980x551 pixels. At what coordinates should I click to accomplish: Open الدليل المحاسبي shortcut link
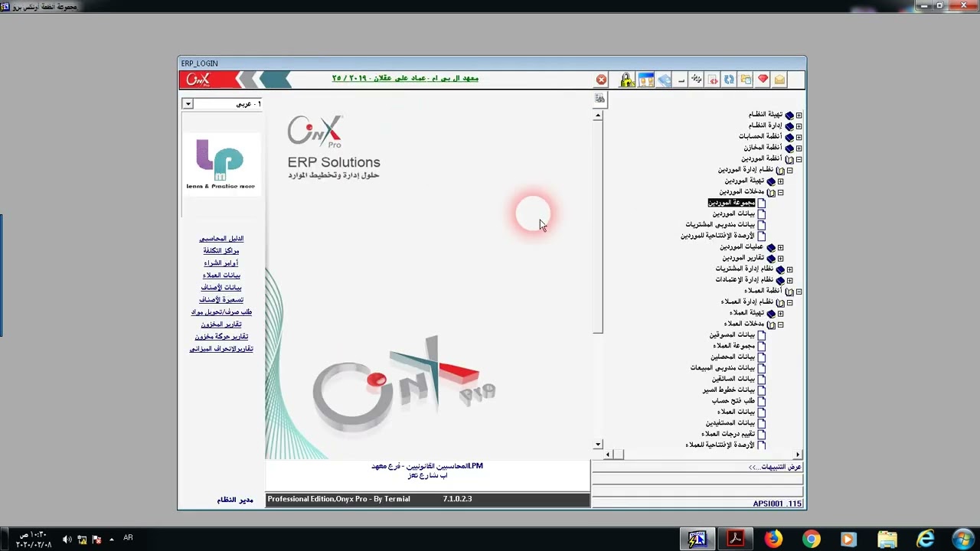click(221, 239)
